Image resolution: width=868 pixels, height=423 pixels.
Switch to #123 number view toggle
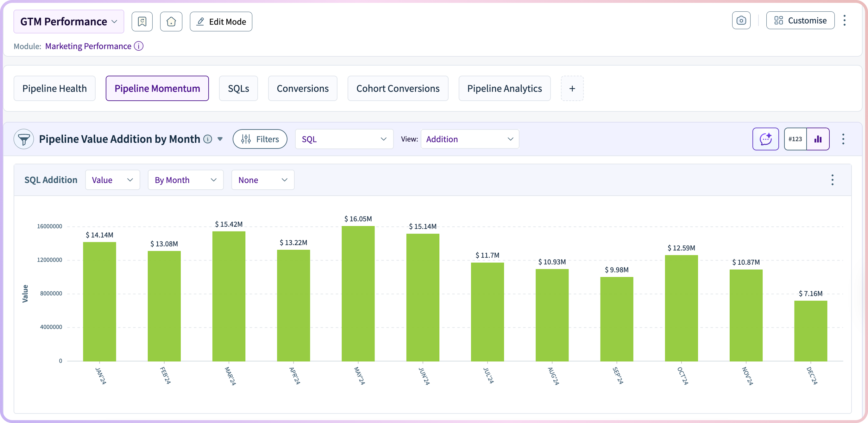(x=795, y=139)
